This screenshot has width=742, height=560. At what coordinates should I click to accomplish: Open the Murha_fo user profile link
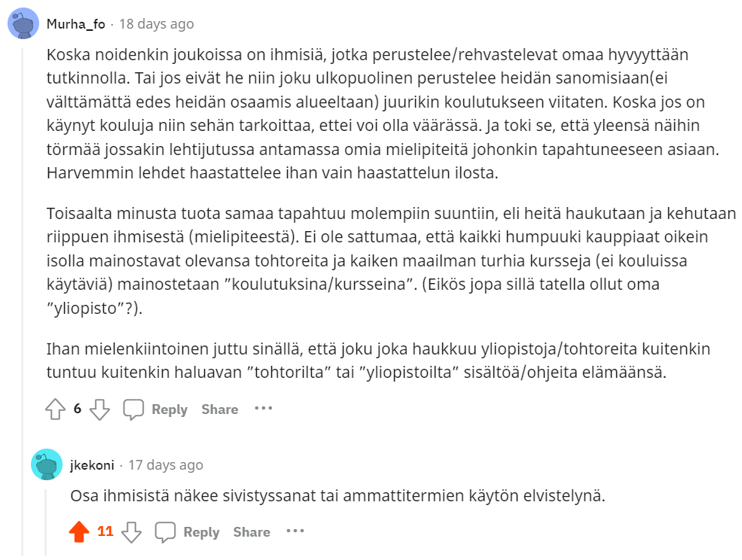[76, 24]
